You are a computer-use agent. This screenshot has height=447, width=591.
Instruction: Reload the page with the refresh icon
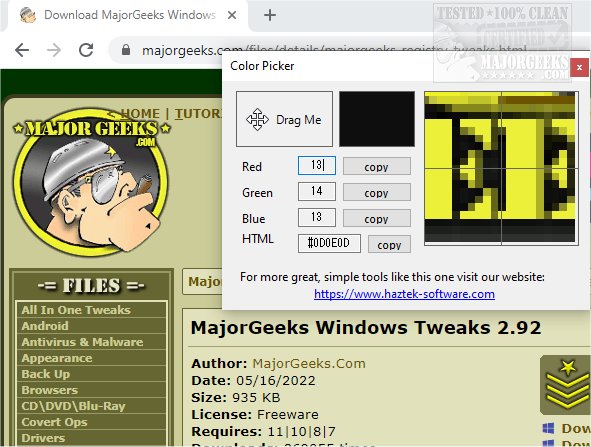(x=86, y=50)
